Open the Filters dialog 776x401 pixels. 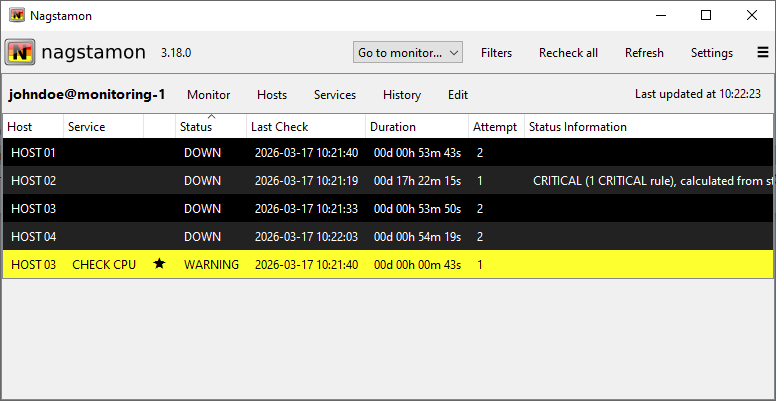pyautogui.click(x=496, y=52)
